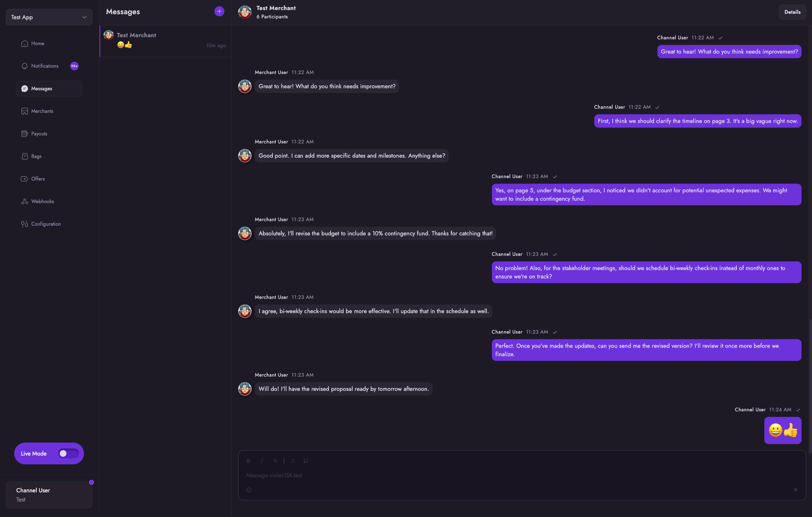This screenshot has height=517, width=812.
Task: Toggle strikethrough formatting in composer
Action: [275, 461]
